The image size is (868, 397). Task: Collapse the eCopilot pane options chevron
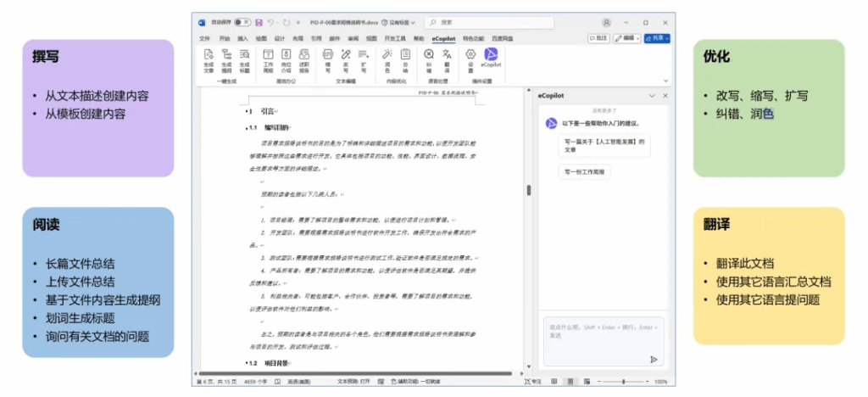point(651,97)
